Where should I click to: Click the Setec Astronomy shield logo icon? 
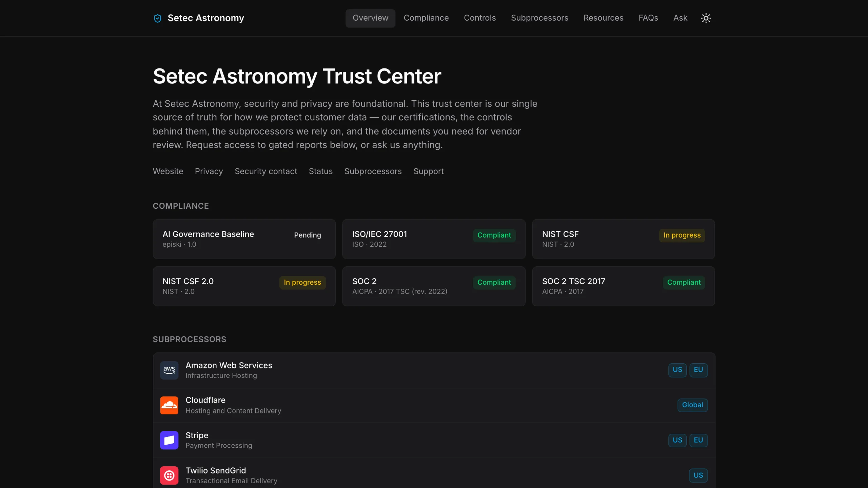point(157,18)
